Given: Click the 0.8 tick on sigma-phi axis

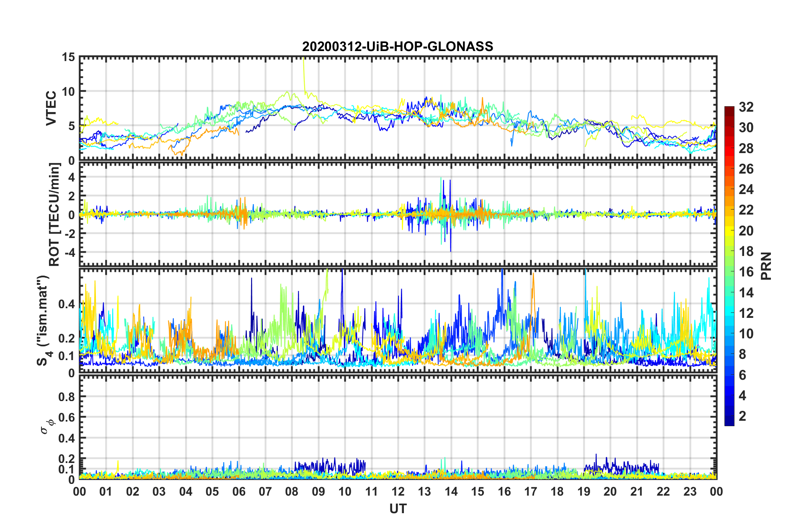Looking at the screenshot, I should (x=67, y=396).
